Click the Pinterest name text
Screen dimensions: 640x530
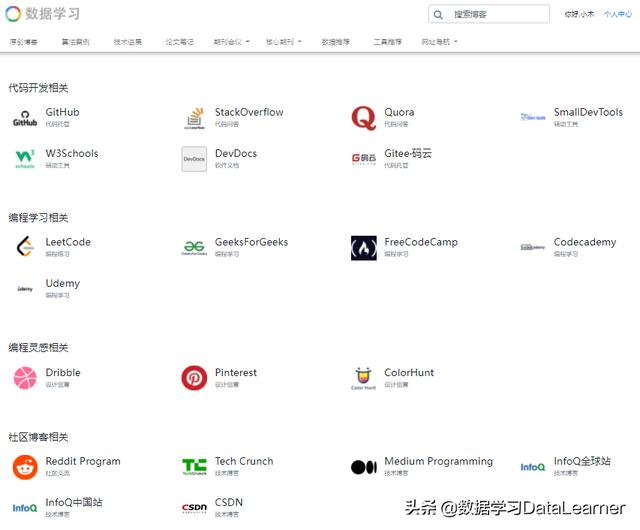click(x=236, y=372)
